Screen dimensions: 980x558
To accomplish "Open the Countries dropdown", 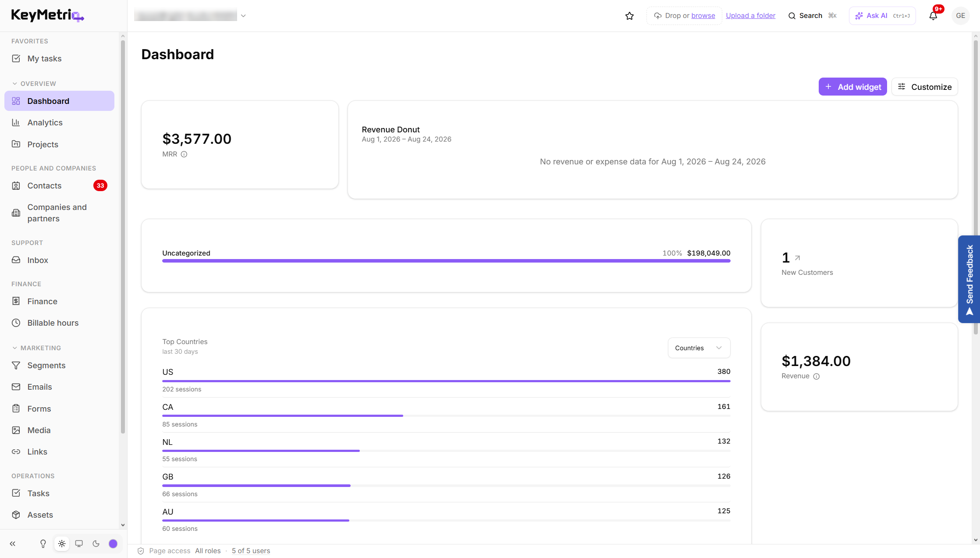I will click(x=699, y=348).
